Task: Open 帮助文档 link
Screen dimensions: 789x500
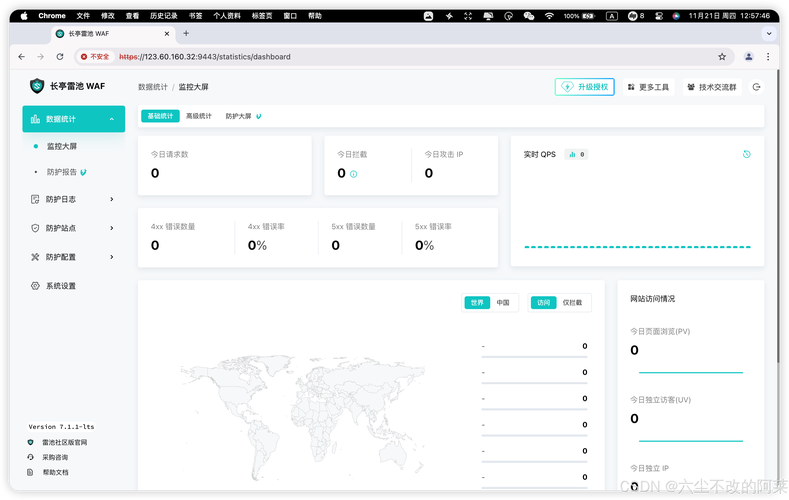Action: click(x=55, y=473)
